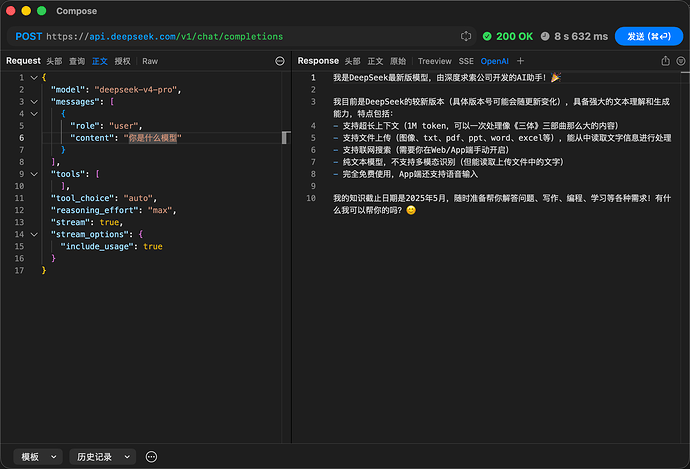Click the "max" reasoning_effort value
Screen dimensions: 690x469
click(x=160, y=210)
